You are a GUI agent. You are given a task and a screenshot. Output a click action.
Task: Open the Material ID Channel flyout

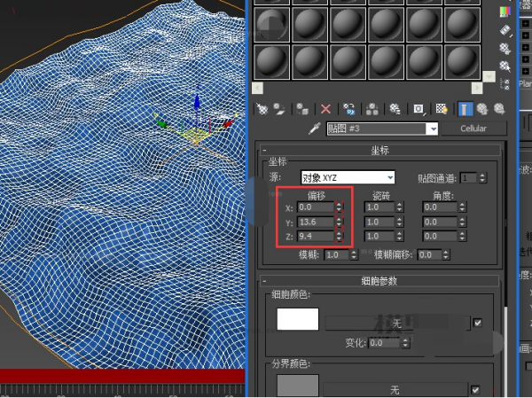(419, 109)
